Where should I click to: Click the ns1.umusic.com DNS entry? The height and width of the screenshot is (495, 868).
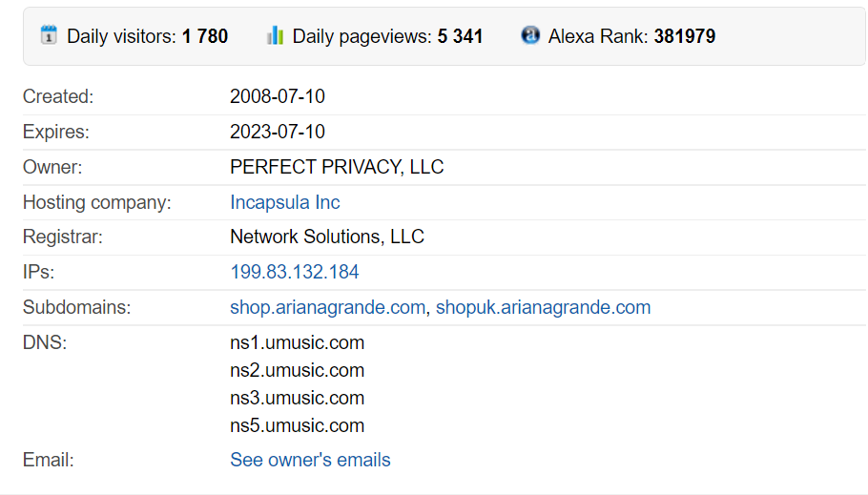[298, 342]
